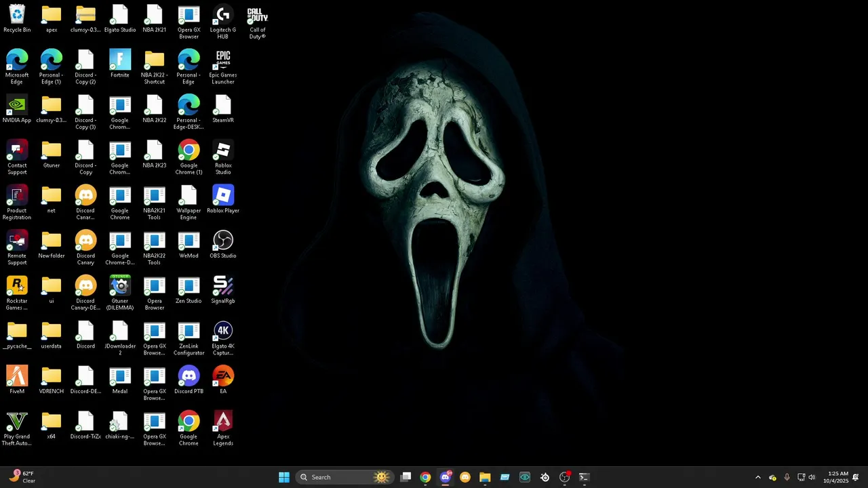Image resolution: width=868 pixels, height=488 pixels.
Task: Show hidden system tray icons
Action: pyautogui.click(x=758, y=477)
